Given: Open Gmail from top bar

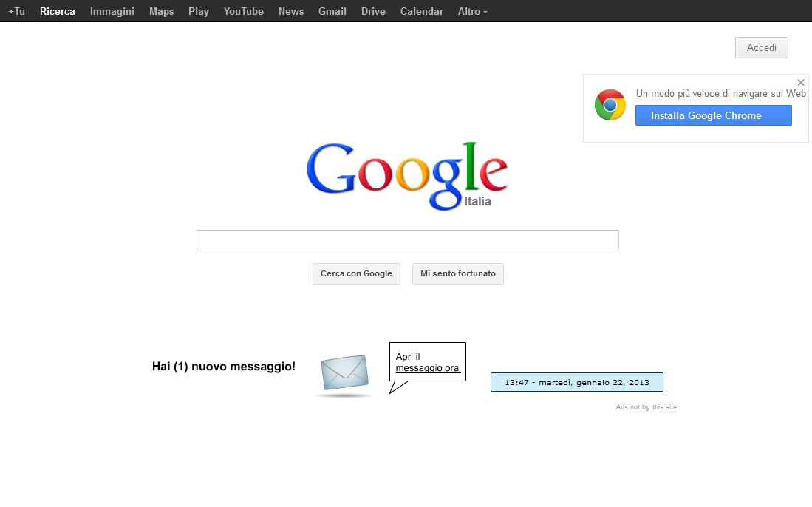Looking at the screenshot, I should pos(332,11).
